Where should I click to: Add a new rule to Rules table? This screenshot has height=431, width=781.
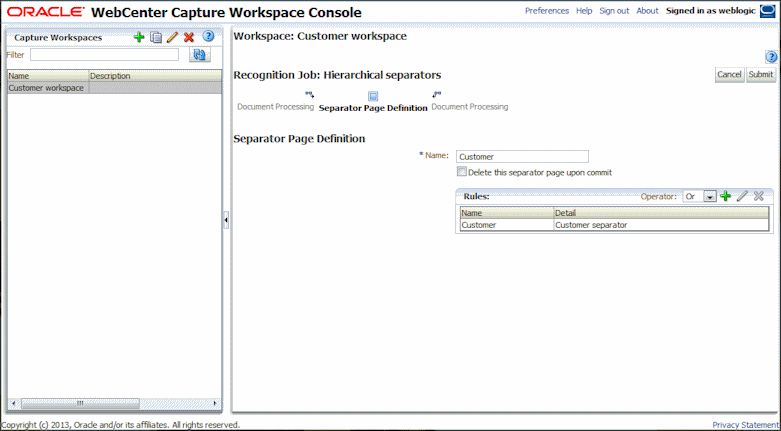[726, 196]
